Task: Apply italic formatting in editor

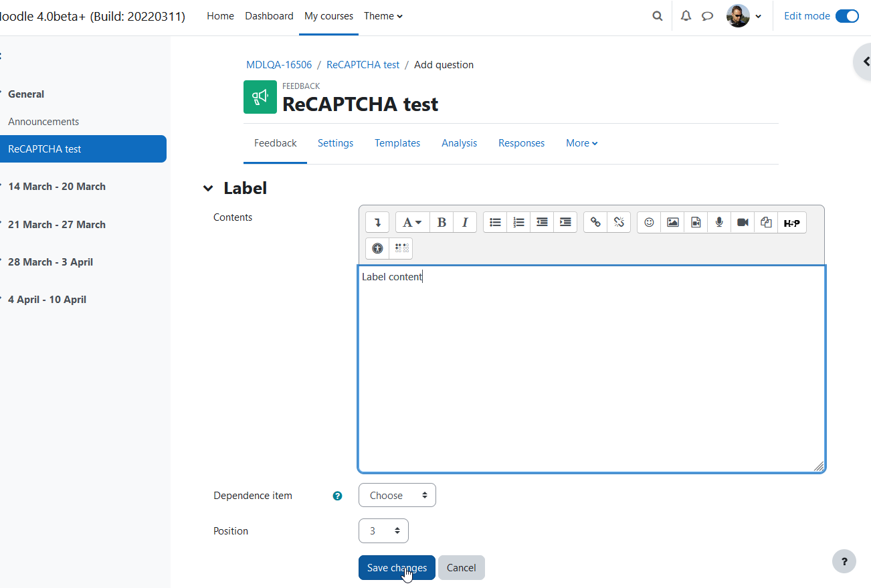Action: click(x=465, y=222)
